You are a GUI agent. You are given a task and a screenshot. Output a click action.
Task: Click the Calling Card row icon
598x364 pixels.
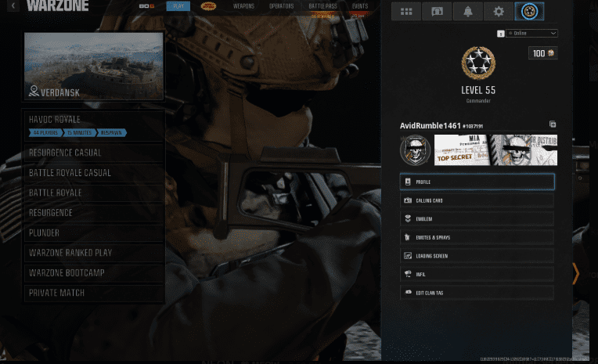coord(408,200)
